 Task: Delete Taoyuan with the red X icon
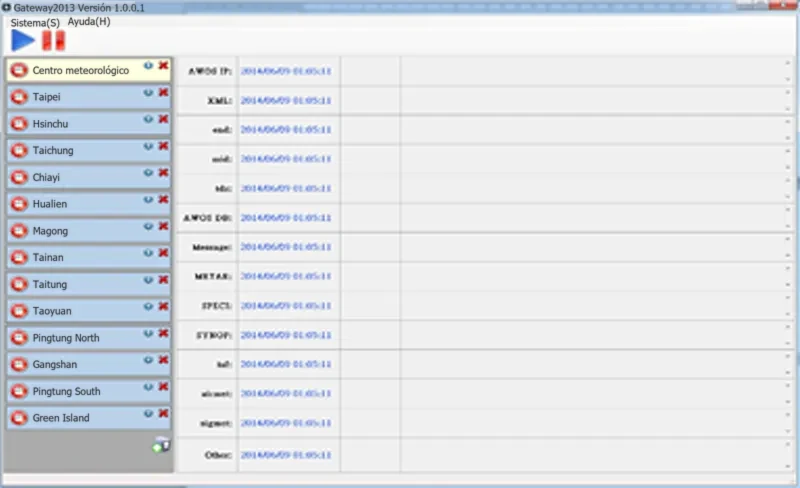163,306
